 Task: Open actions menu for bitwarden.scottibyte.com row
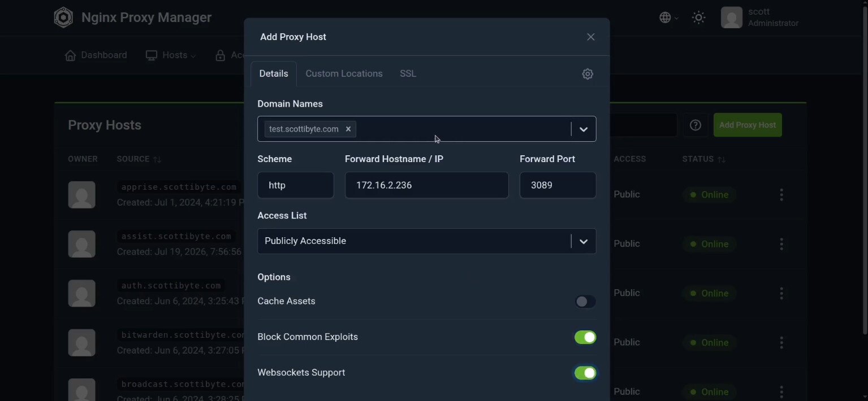pyautogui.click(x=781, y=342)
